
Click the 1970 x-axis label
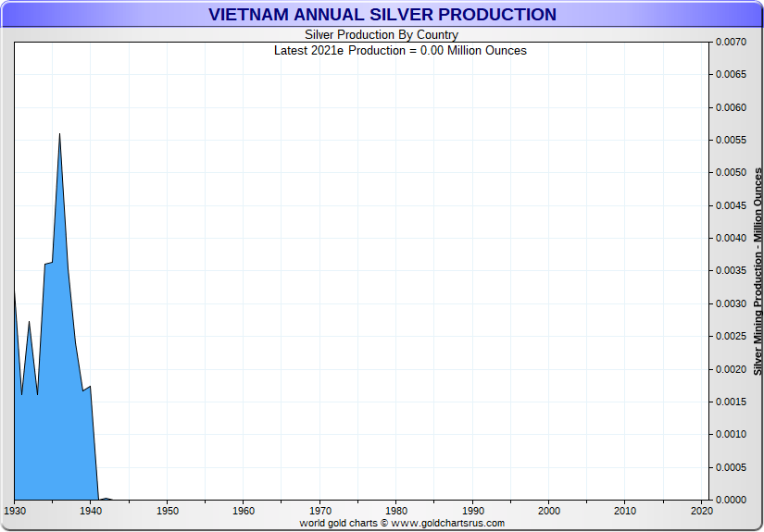[x=320, y=511]
